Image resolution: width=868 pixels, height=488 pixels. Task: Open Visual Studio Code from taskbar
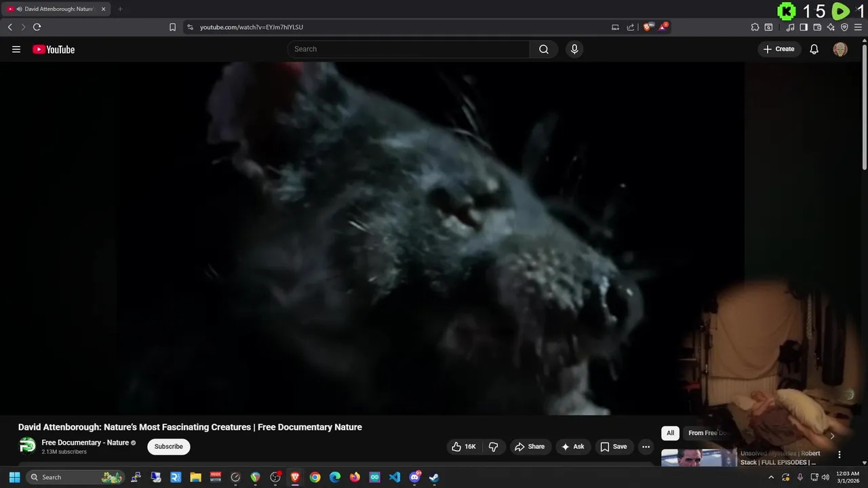(395, 477)
